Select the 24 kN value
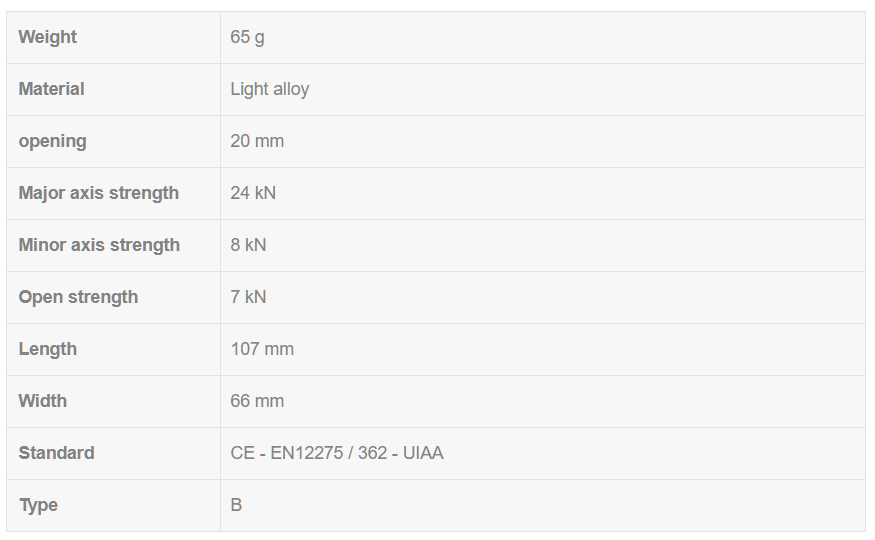This screenshot has height=540, width=875. tap(253, 193)
